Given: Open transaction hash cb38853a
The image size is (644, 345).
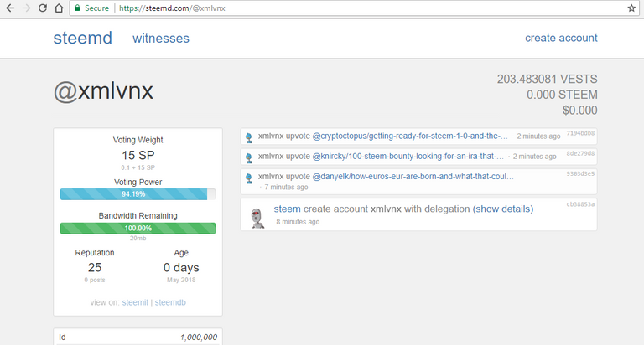Looking at the screenshot, I should [580, 203].
